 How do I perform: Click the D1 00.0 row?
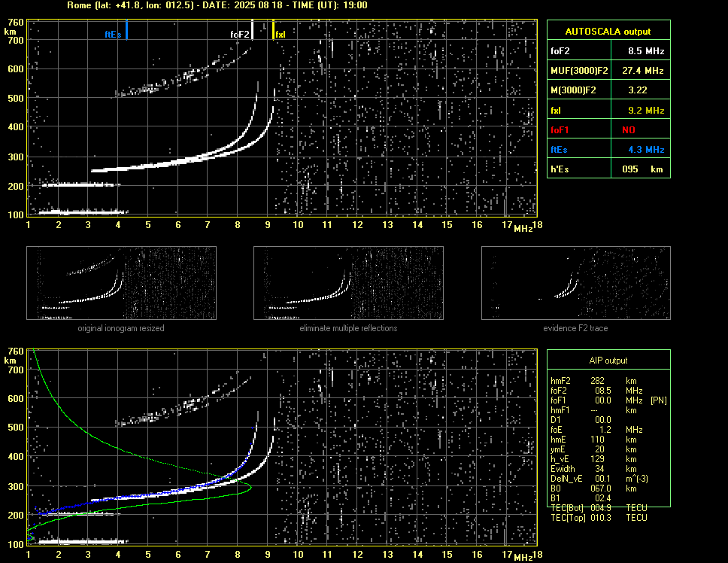[581, 420]
